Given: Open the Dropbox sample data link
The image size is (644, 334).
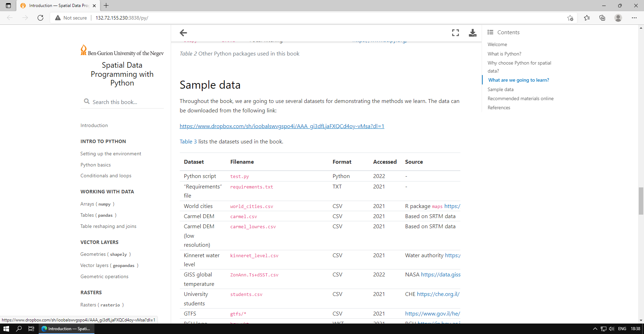Looking at the screenshot, I should click(282, 126).
